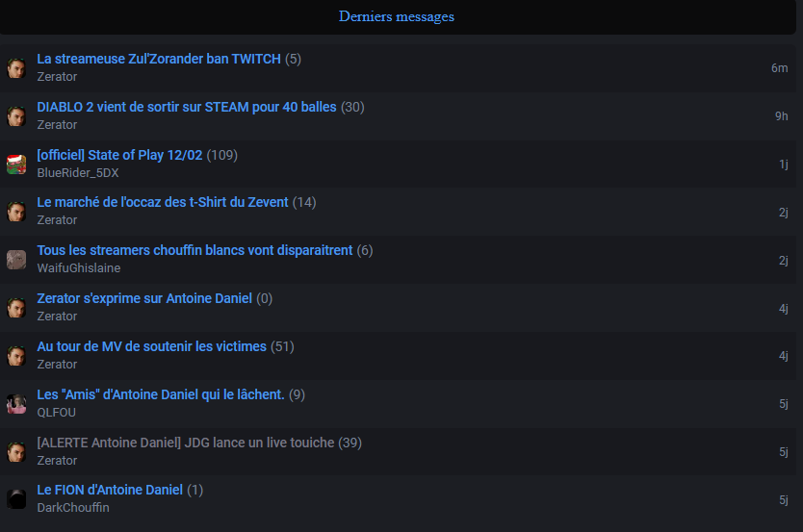Open Le FION d'Antoine Daniel topic
This screenshot has height=532, width=803.
click(110, 490)
